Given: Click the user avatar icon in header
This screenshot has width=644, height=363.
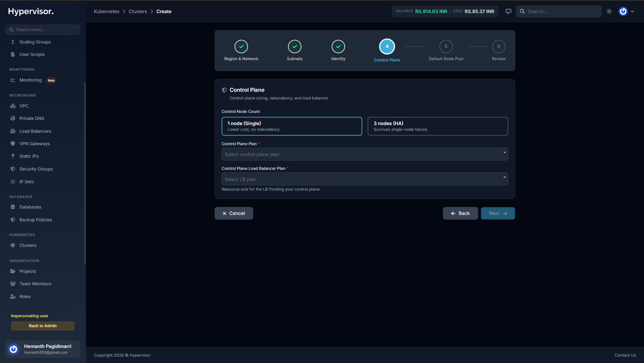Looking at the screenshot, I should pos(623,11).
